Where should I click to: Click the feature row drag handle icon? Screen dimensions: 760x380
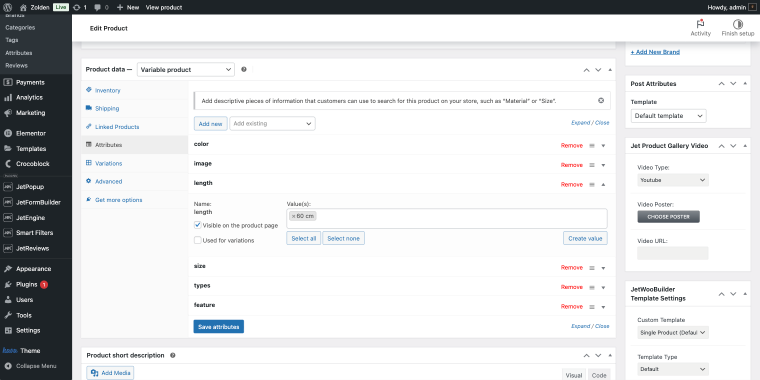click(592, 307)
